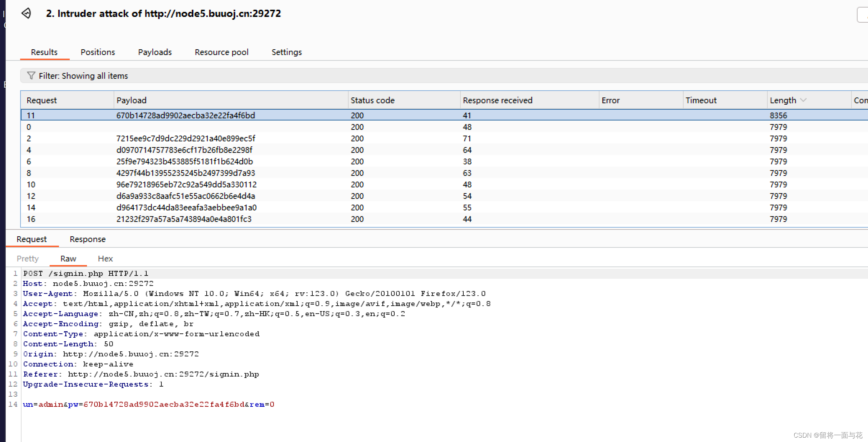Image resolution: width=868 pixels, height=442 pixels.
Task: Click the filter funnel icon
Action: [31, 76]
